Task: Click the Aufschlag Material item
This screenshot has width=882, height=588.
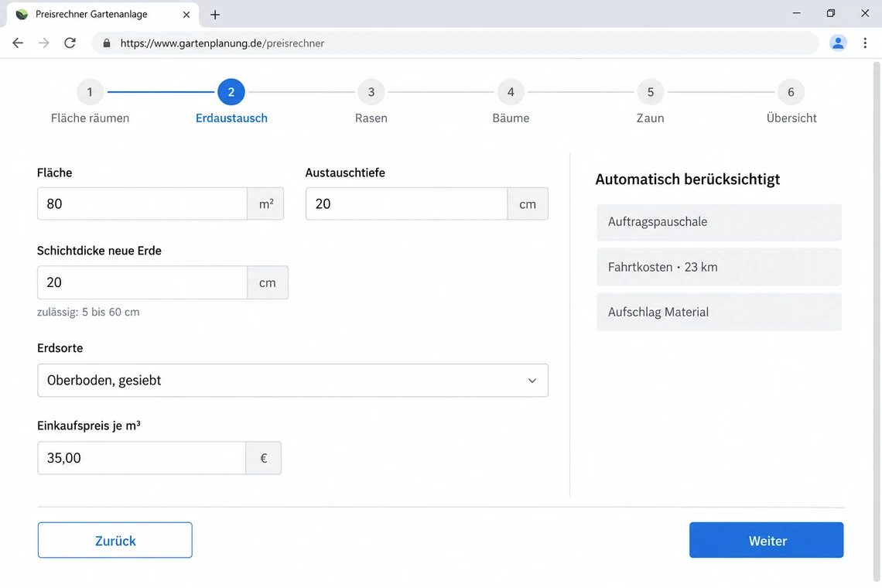Action: coord(719,313)
